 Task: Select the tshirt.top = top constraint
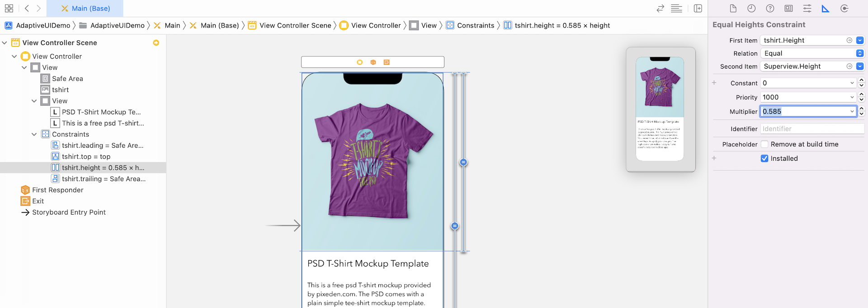point(86,157)
